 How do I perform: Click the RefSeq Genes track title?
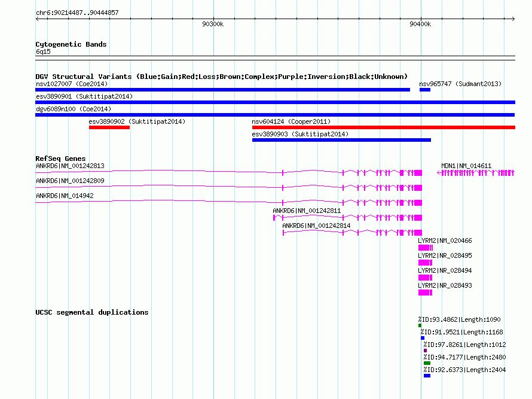click(x=60, y=159)
